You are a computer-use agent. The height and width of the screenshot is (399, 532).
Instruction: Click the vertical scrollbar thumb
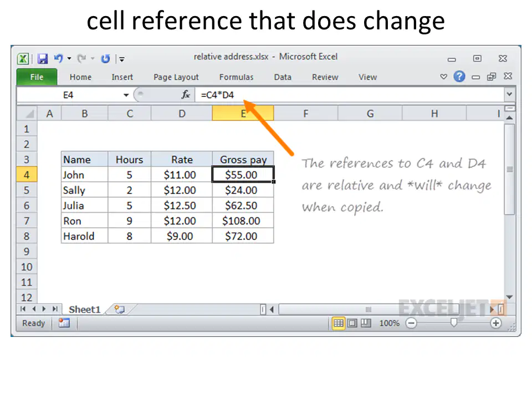click(510, 170)
